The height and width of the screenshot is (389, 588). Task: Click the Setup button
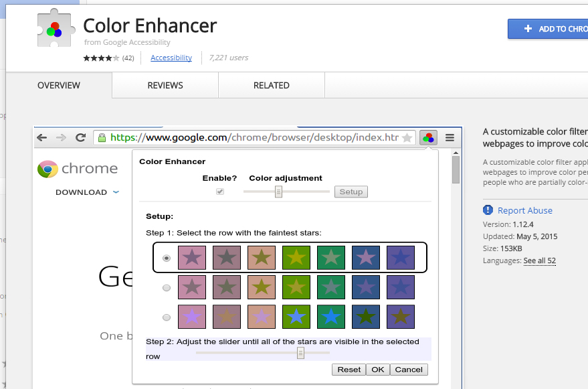351,191
